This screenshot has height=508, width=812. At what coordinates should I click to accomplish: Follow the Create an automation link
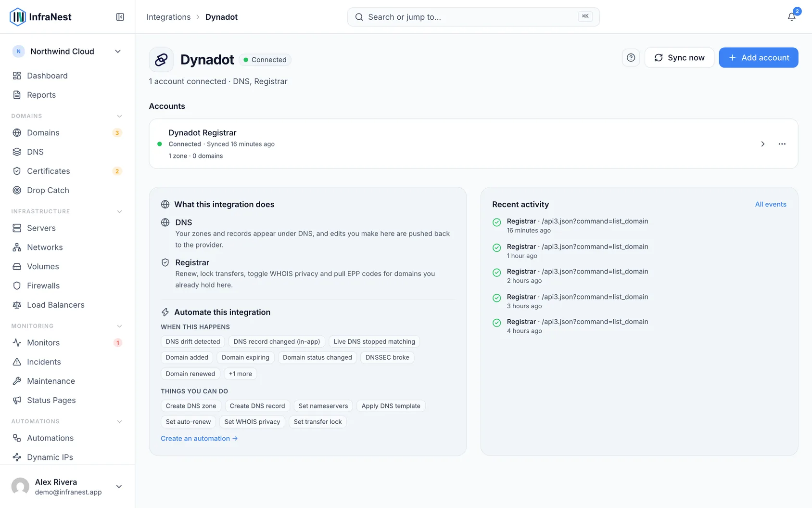(199, 438)
